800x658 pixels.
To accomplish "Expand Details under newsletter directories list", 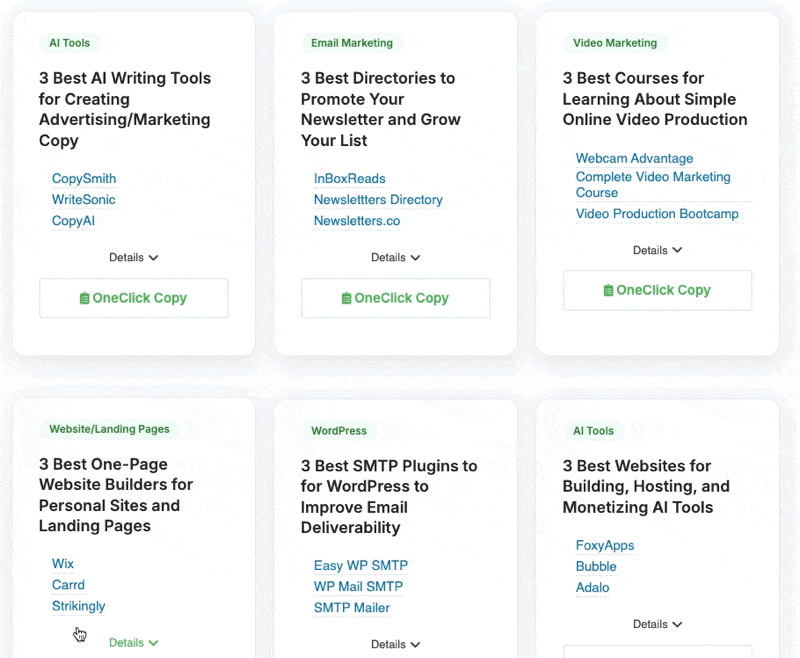I will [x=395, y=257].
